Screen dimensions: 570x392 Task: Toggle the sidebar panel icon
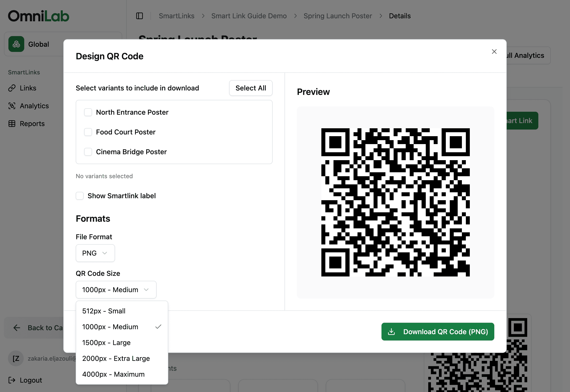[140, 16]
